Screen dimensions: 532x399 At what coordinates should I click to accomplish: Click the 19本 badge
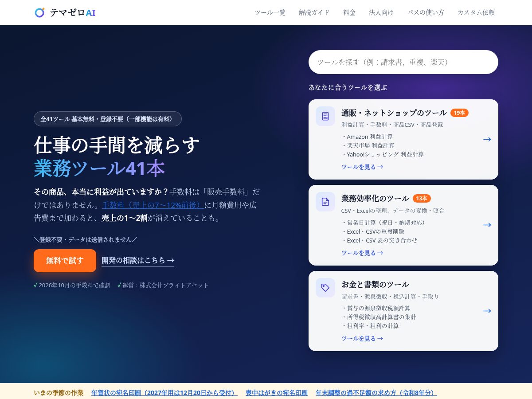[459, 113]
